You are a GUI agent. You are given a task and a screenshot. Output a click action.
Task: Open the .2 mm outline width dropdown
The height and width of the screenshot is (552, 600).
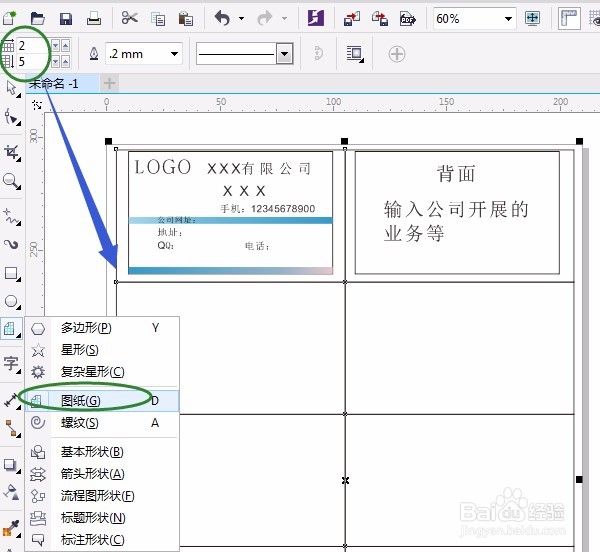pyautogui.click(x=174, y=54)
